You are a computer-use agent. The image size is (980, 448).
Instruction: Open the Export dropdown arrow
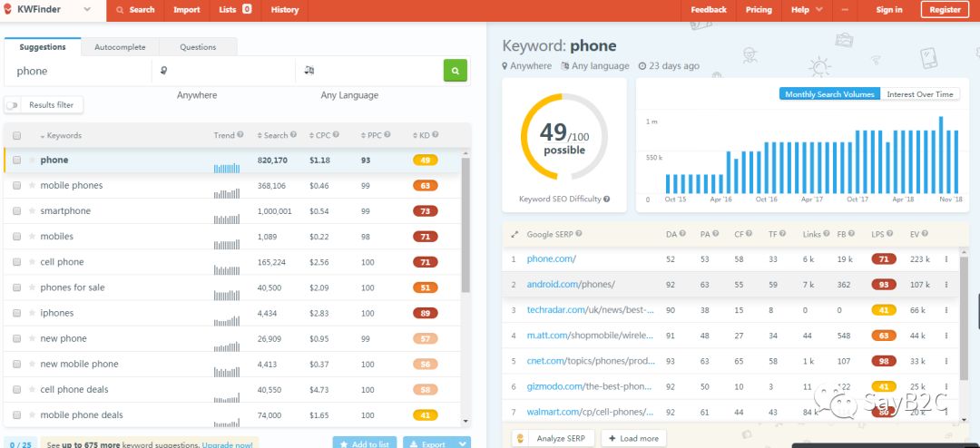tap(463, 443)
